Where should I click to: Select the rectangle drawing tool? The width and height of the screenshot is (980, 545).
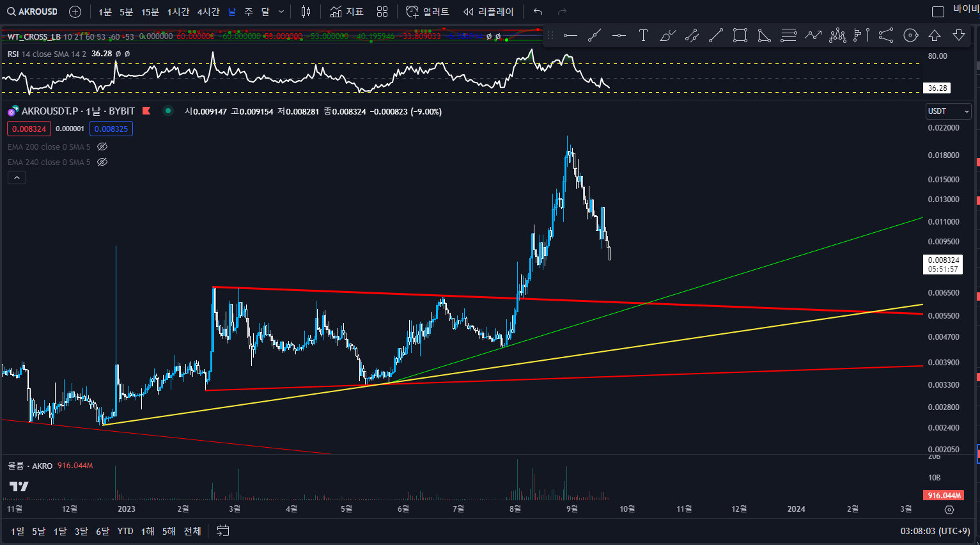click(740, 36)
